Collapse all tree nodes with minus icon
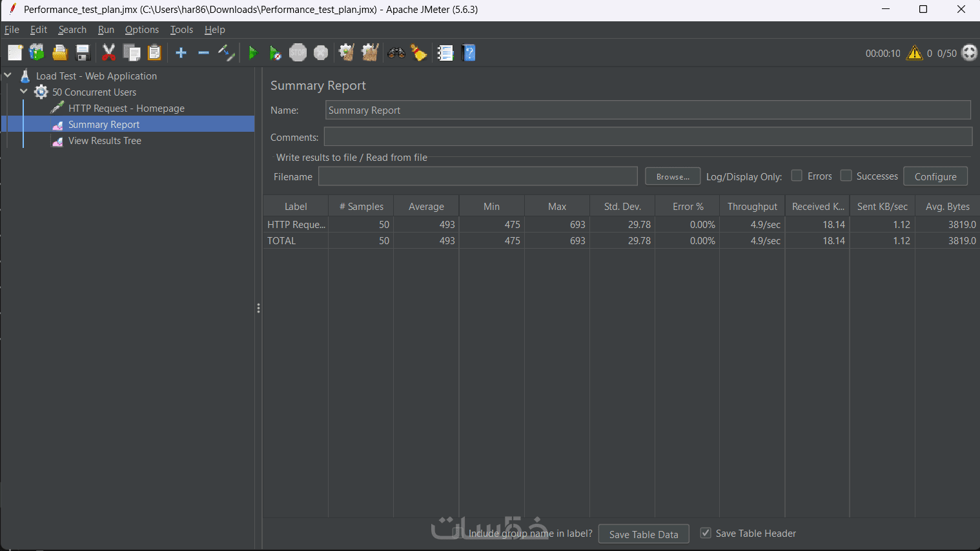Viewport: 980px width, 551px height. point(203,53)
